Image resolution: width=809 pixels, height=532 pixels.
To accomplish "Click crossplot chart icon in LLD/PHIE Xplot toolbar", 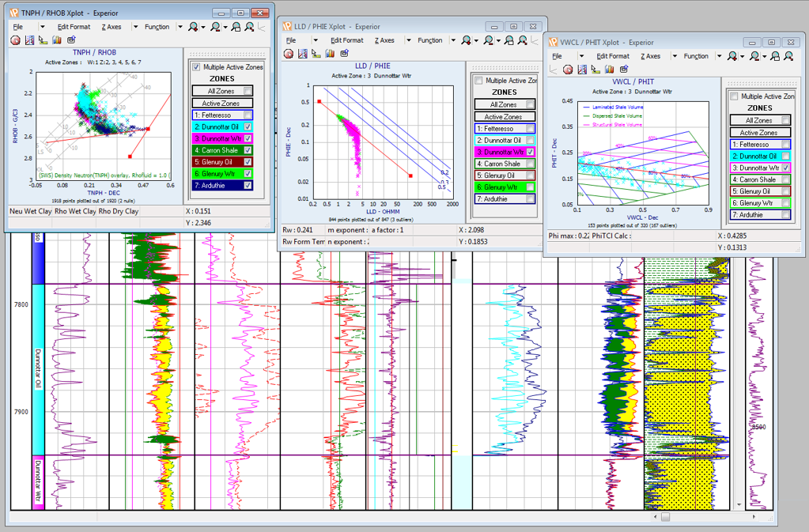I will tap(303, 54).
